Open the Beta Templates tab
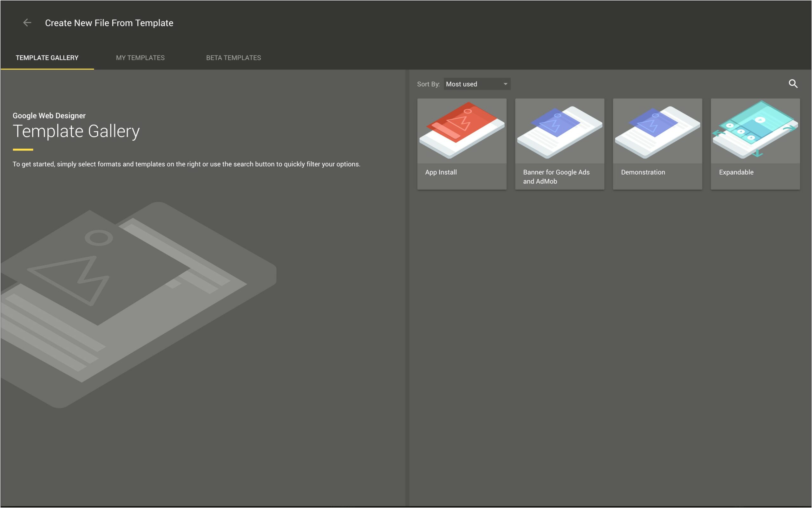The height and width of the screenshot is (508, 812). click(233, 58)
